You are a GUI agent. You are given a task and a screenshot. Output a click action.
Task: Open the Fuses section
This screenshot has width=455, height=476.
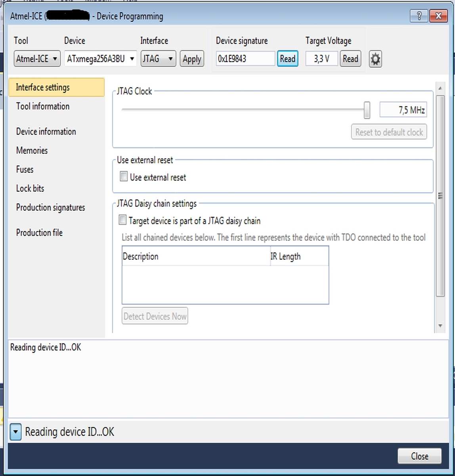(x=25, y=170)
